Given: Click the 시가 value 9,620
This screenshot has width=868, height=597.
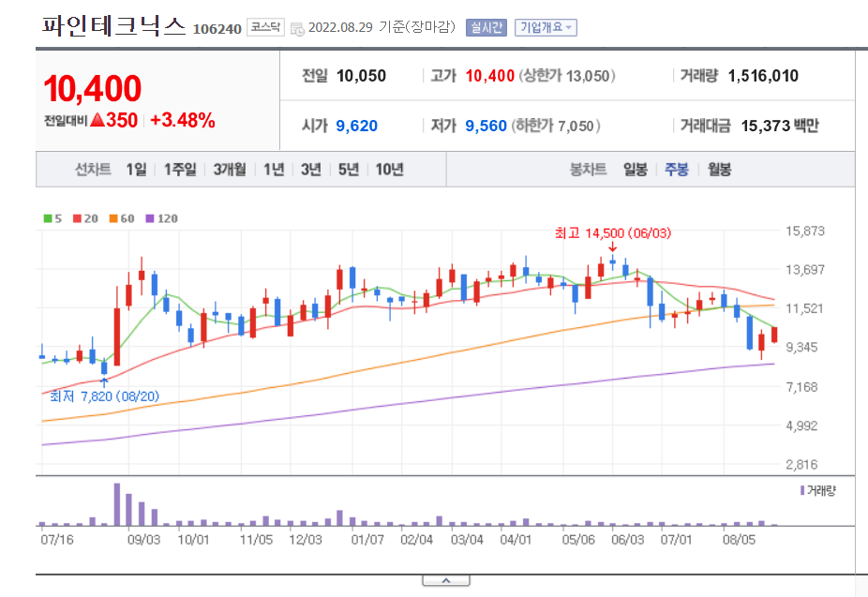Looking at the screenshot, I should [x=356, y=127].
